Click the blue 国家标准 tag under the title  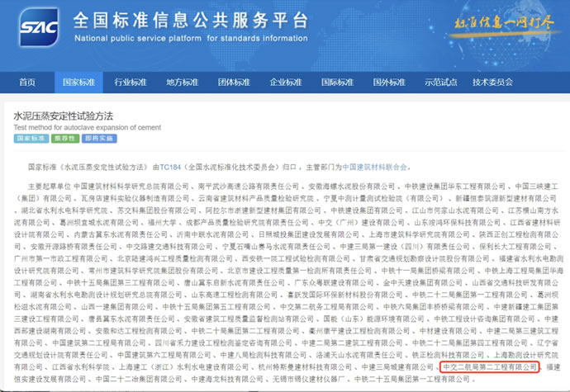[x=30, y=138]
